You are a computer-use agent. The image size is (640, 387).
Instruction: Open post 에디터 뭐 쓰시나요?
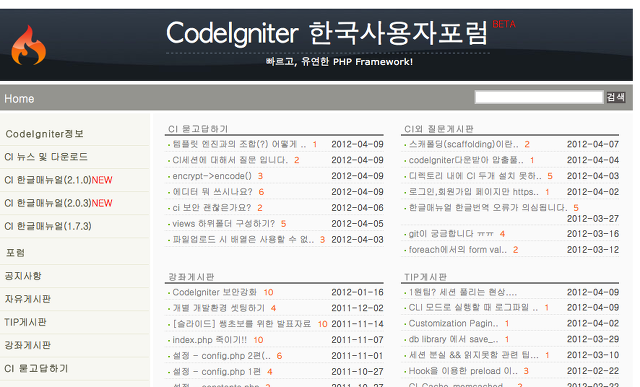[x=212, y=192]
